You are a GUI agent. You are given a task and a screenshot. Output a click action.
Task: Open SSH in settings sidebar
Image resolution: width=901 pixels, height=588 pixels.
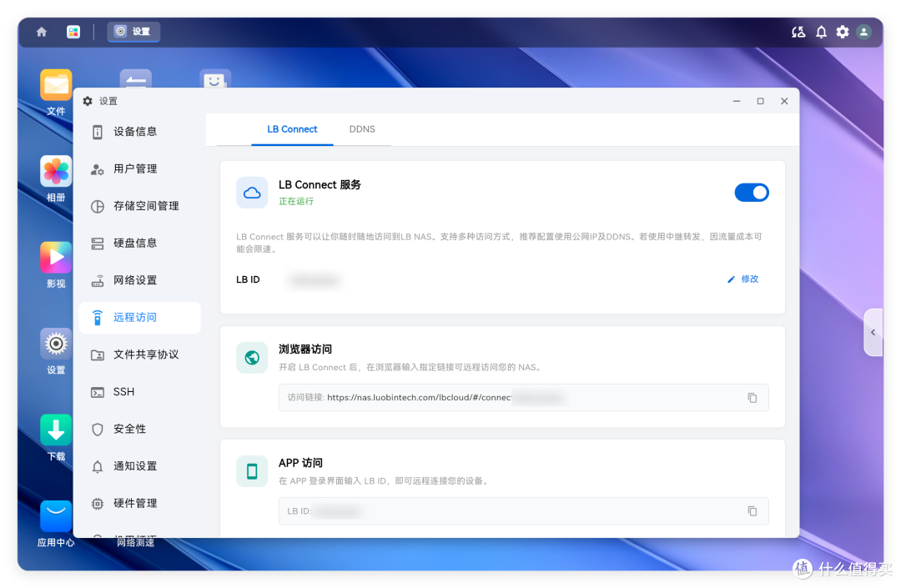pyautogui.click(x=140, y=392)
